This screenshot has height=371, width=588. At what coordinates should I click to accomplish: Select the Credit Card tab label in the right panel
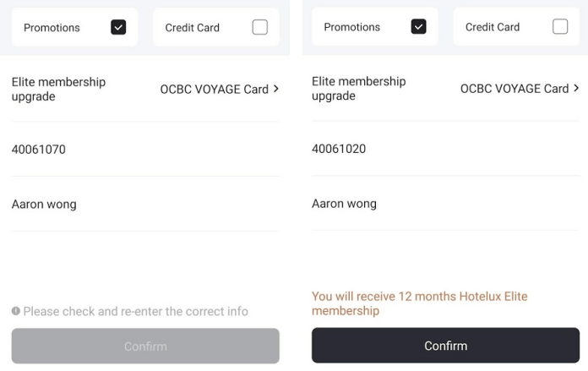point(493,27)
